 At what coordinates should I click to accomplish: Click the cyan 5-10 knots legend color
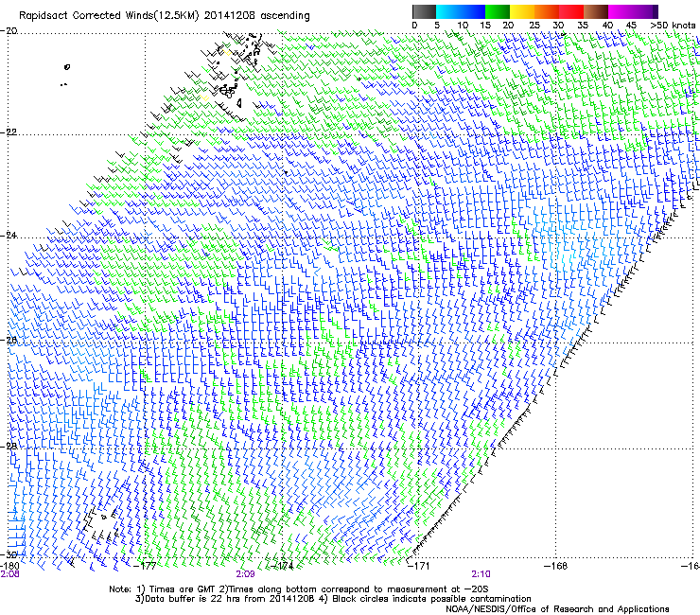click(448, 11)
